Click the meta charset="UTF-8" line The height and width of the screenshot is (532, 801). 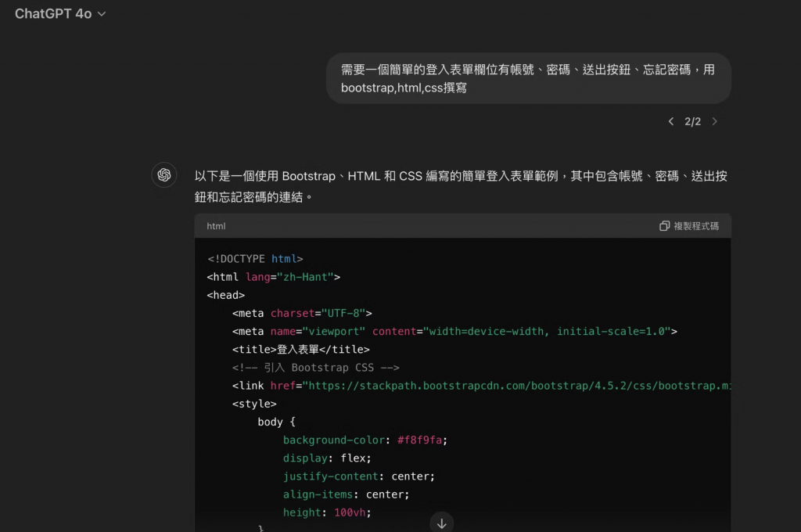point(302,313)
